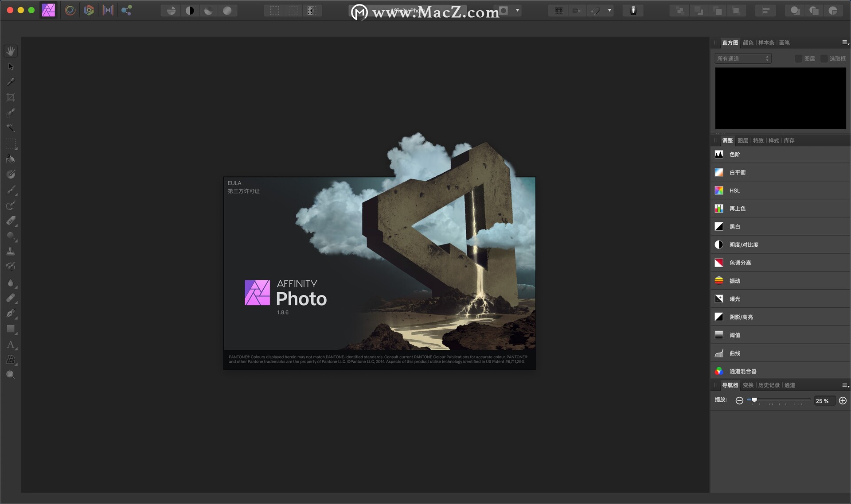The width and height of the screenshot is (851, 504).
Task: Select the Gradient tool
Action: [11, 174]
